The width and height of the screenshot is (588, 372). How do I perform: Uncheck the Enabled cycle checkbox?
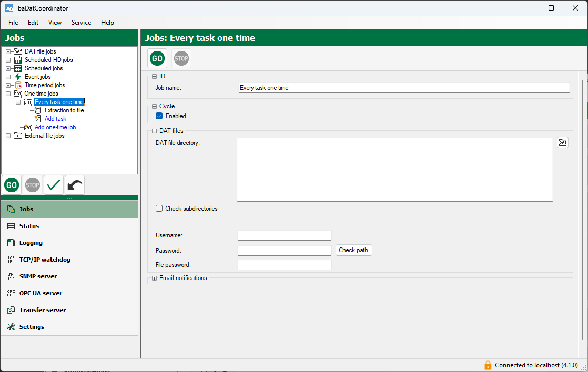point(159,116)
